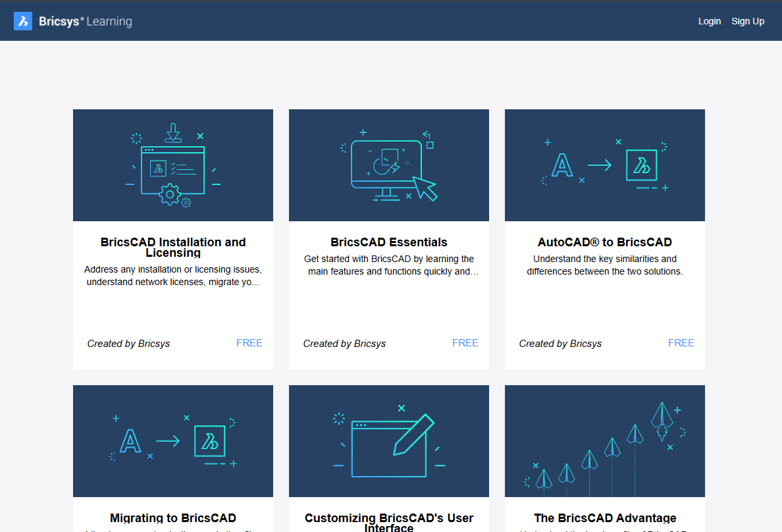Open Migrating to BricsCAD course thumbnail
782x532 pixels.
tap(173, 441)
